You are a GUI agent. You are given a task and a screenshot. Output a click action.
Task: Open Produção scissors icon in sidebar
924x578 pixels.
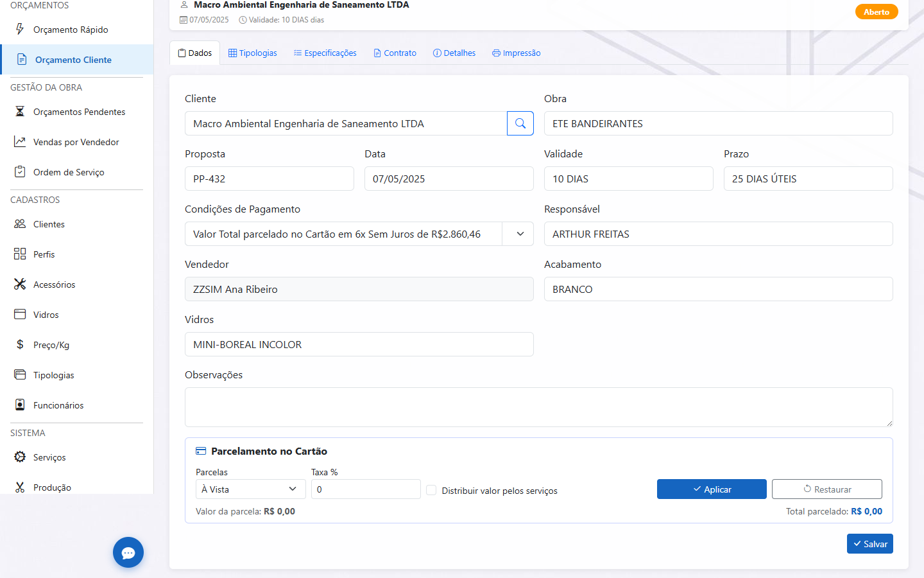20,487
